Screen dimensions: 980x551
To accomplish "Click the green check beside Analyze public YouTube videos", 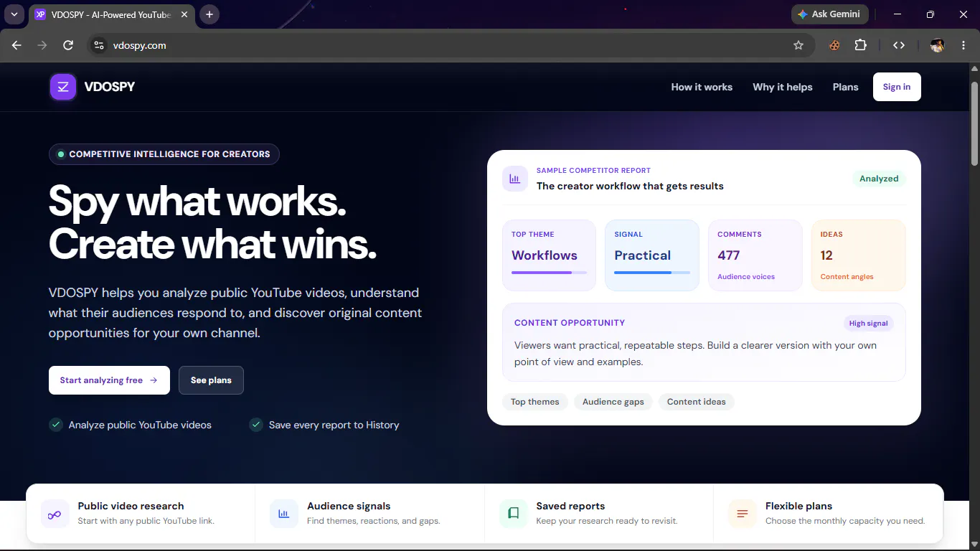I will 56,425.
